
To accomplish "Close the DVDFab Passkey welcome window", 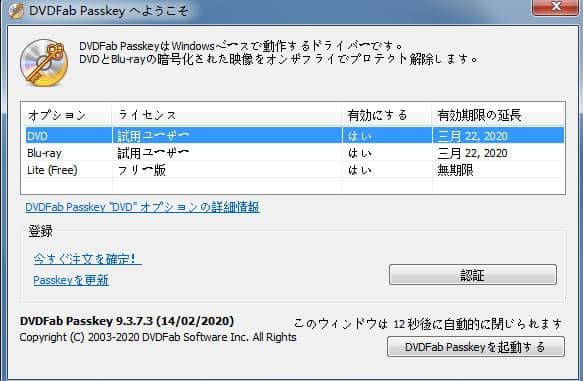I will [555, 7].
